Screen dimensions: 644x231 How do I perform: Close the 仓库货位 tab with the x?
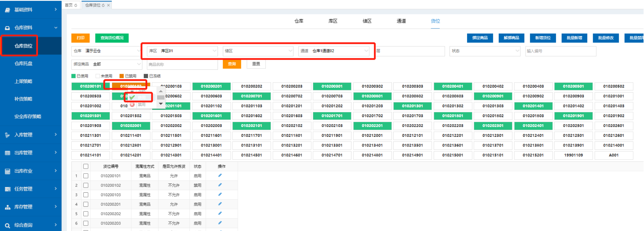(x=108, y=5)
